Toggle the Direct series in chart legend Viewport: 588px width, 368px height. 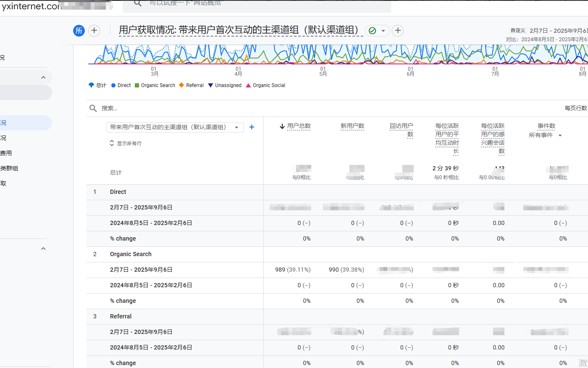click(x=121, y=85)
